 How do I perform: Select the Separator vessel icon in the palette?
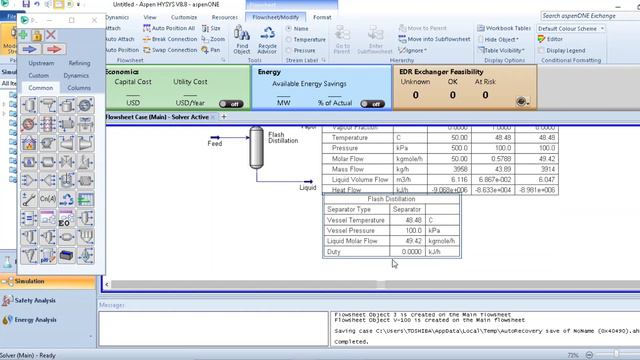pyautogui.click(x=29, y=105)
